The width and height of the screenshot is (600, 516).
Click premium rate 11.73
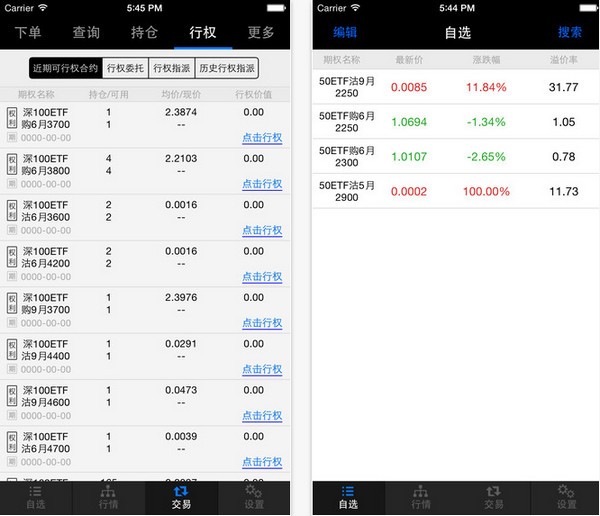(563, 191)
